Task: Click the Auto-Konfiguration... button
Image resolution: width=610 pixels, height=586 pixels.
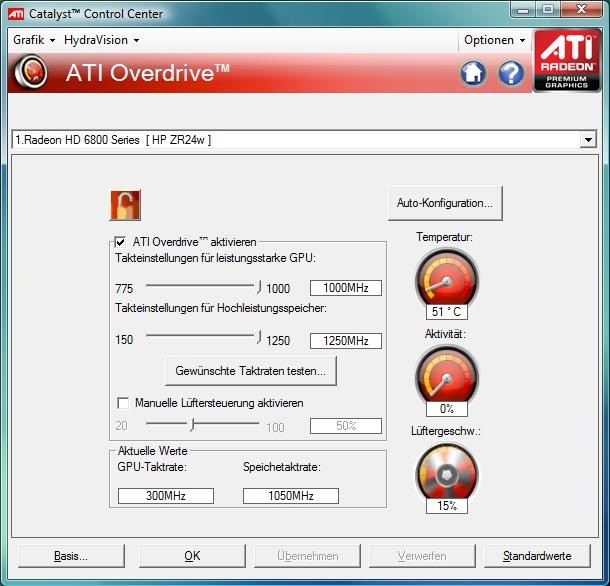Action: point(445,203)
